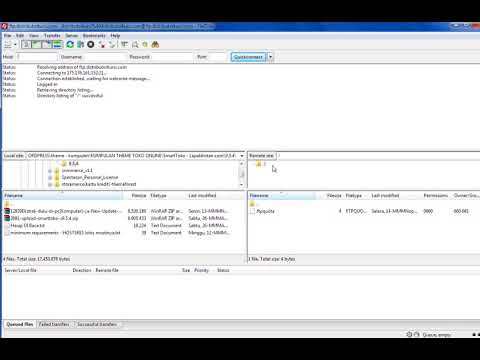This screenshot has height=360, width=480.
Task: Open the Site Manager icon
Action: point(8,45)
